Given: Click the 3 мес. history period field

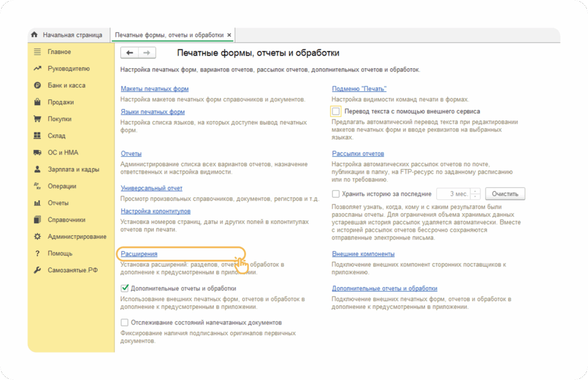Looking at the screenshot, I should [x=453, y=194].
